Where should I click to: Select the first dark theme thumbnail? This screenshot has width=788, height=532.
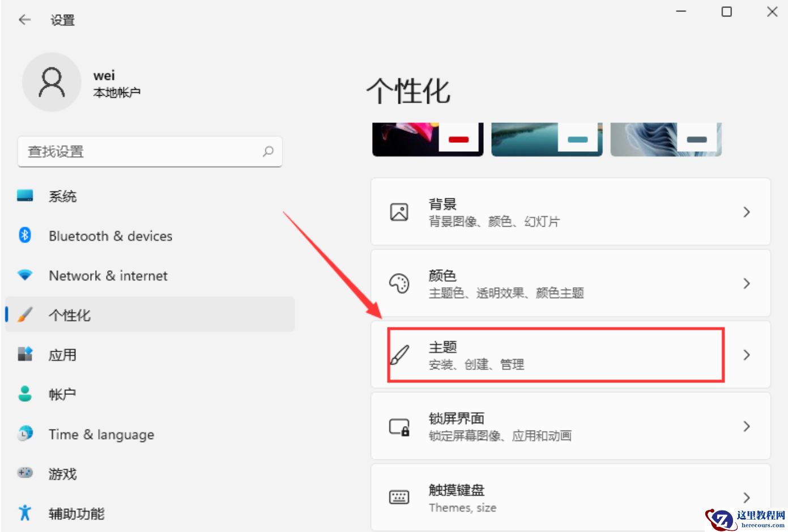click(x=427, y=138)
